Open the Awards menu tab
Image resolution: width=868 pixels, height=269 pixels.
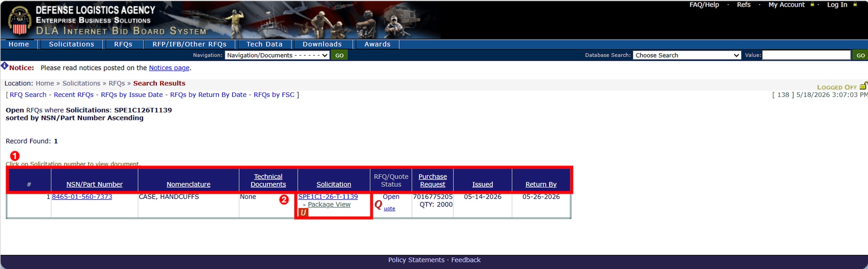377,44
